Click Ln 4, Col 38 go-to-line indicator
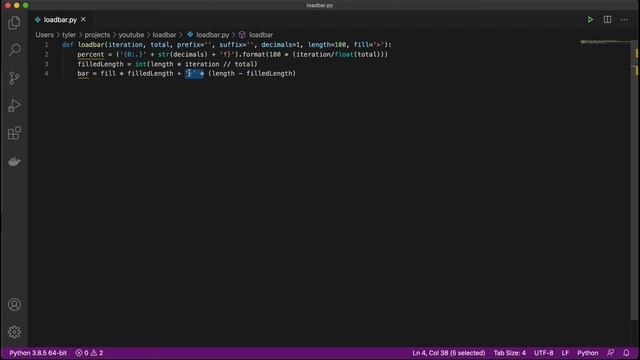640x360 pixels. (x=449, y=353)
